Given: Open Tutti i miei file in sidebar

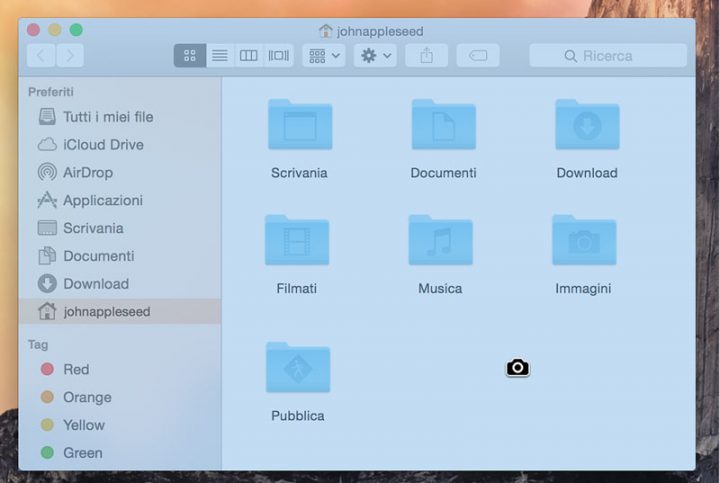Looking at the screenshot, I should tap(120, 117).
